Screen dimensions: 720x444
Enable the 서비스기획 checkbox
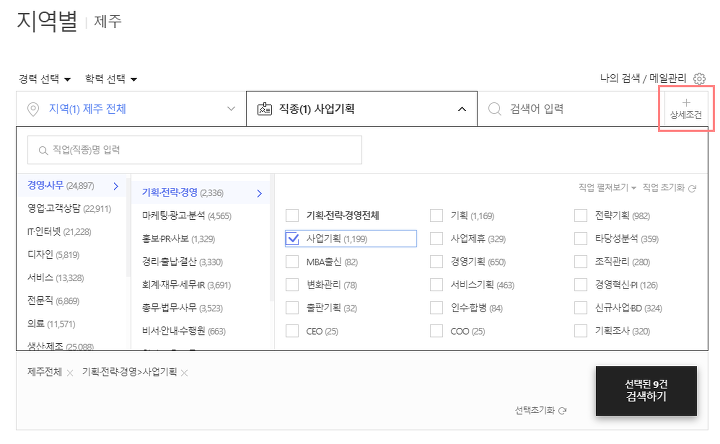[x=436, y=285]
